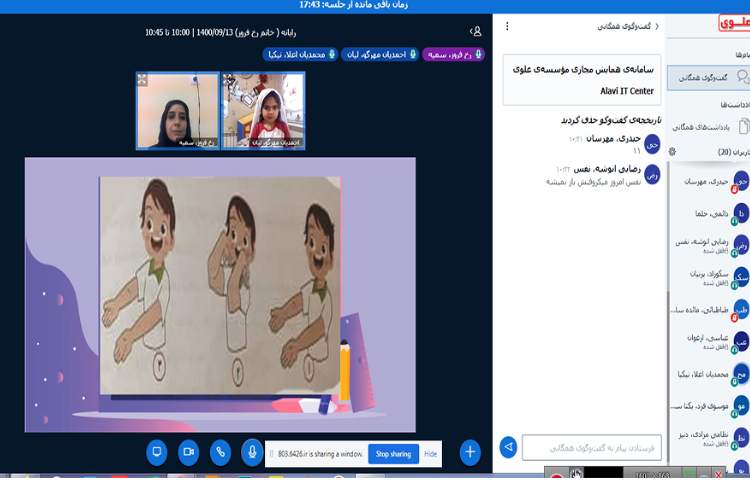Image resolution: width=750 pixels, height=480 pixels.
Task: Select user حیدری، مهرسان in the users list
Action: pos(710,182)
